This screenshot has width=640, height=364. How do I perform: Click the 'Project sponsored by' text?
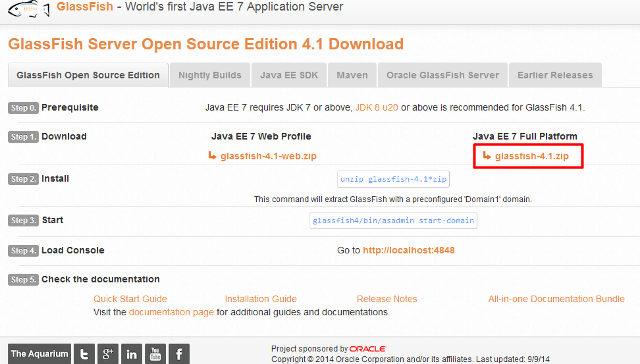(x=309, y=349)
